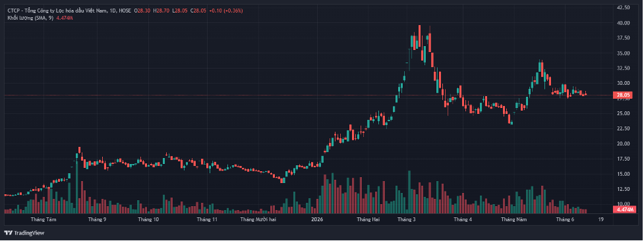
Task: Click the Tháng 10 time axis label
Action: click(149, 220)
